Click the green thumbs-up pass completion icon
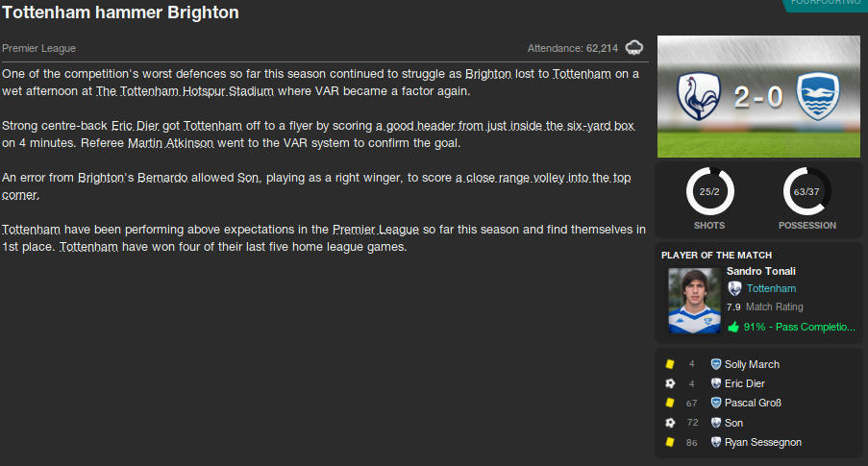The width and height of the screenshot is (868, 466). (x=733, y=327)
